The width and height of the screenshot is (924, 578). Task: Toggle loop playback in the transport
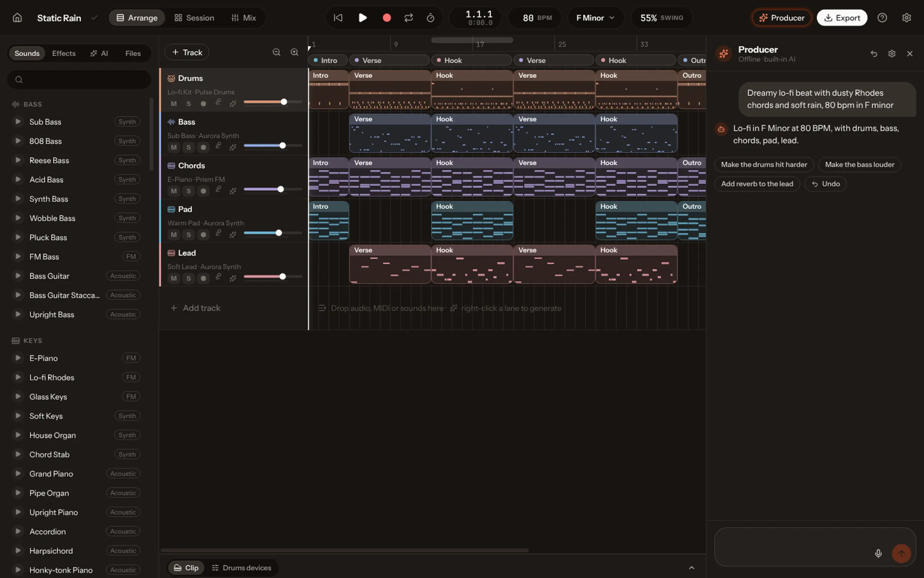click(408, 18)
